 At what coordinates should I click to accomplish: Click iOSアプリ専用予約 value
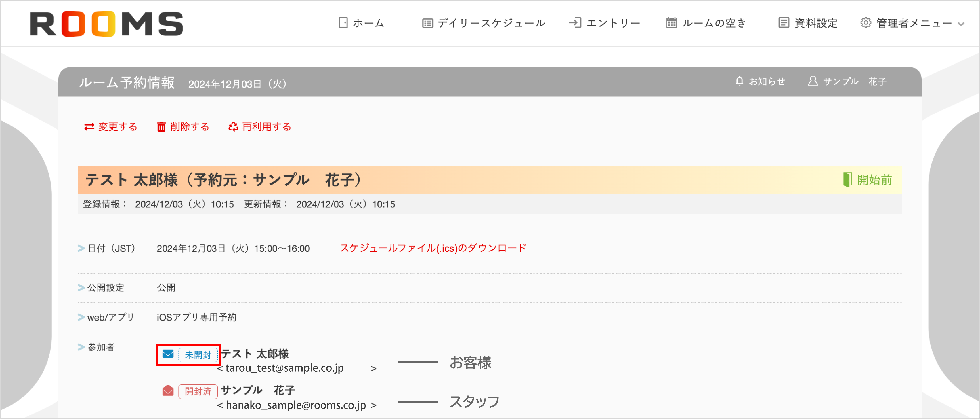[x=197, y=317]
